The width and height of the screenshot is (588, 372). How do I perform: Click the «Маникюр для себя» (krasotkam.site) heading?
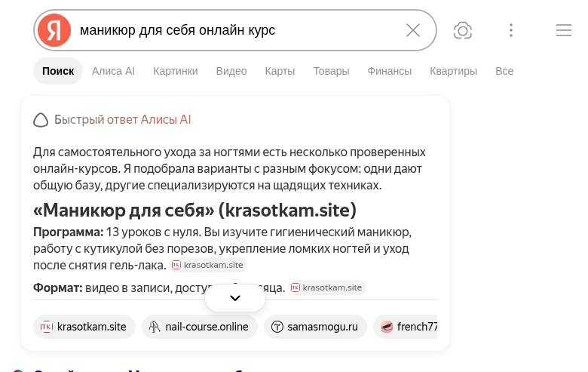point(194,211)
